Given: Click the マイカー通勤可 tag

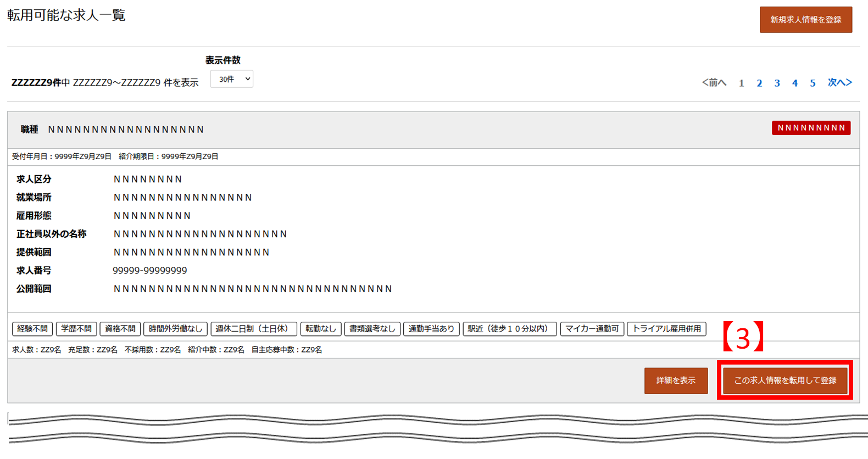Looking at the screenshot, I should tap(592, 329).
